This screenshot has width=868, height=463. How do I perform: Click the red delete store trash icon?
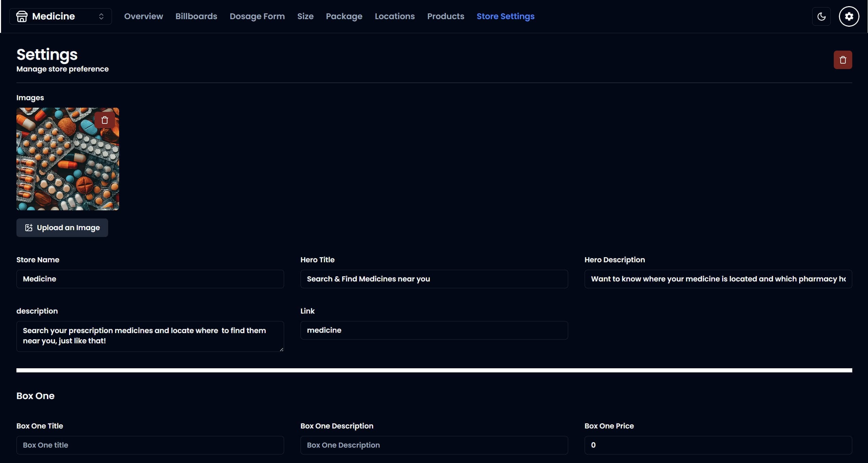[842, 60]
